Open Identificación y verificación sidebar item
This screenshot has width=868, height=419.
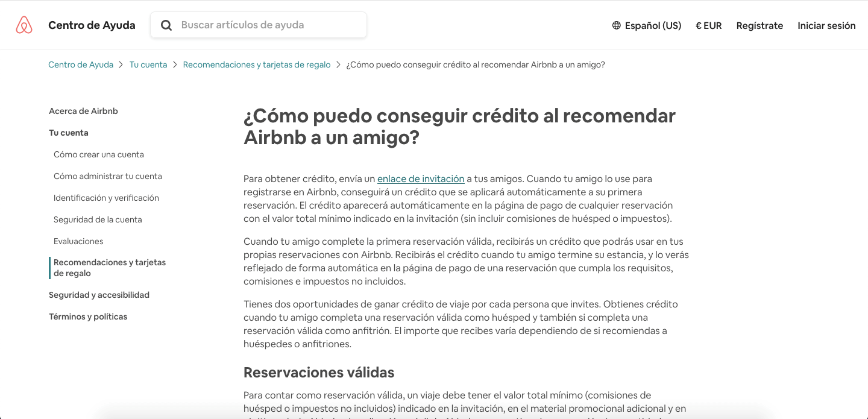(x=106, y=198)
